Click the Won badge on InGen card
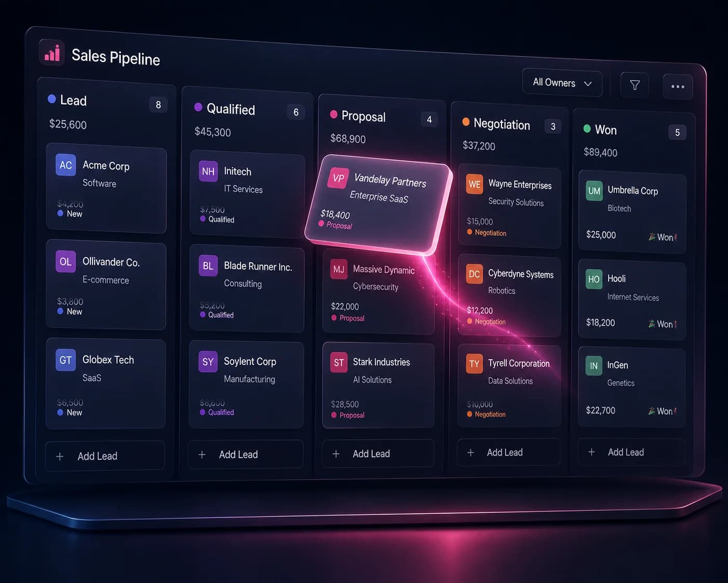This screenshot has width=728, height=583. point(662,411)
